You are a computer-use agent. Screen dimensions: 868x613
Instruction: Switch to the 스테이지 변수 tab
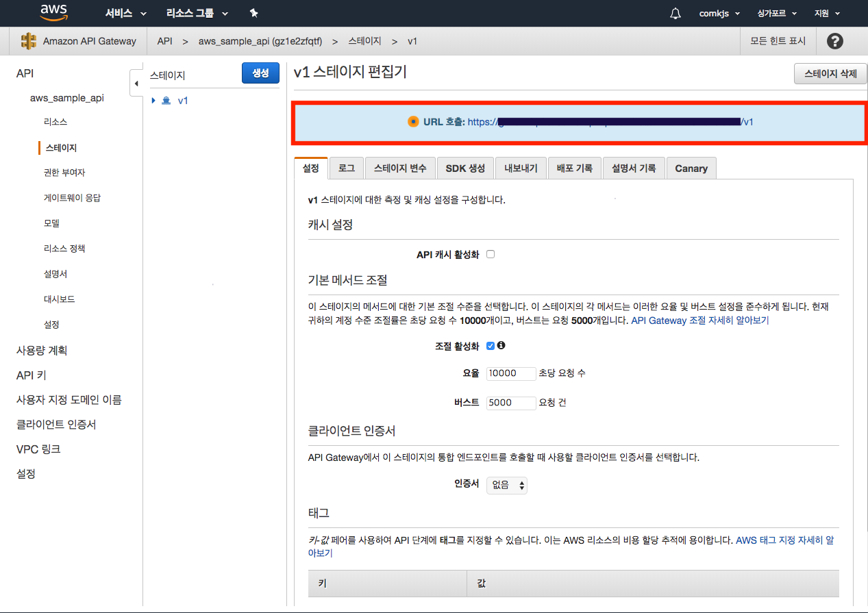click(x=399, y=168)
